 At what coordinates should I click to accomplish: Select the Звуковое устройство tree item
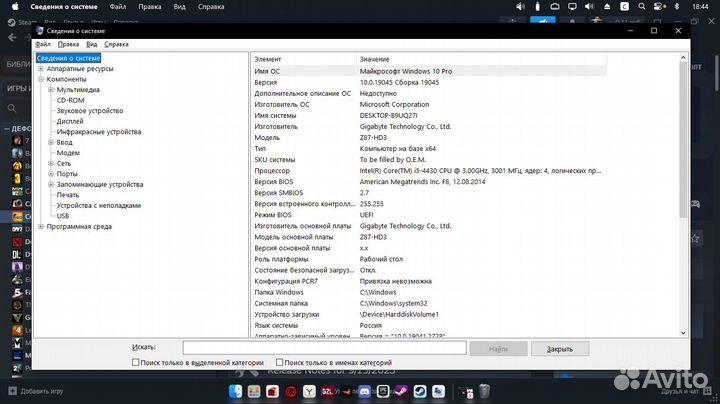pyautogui.click(x=90, y=111)
